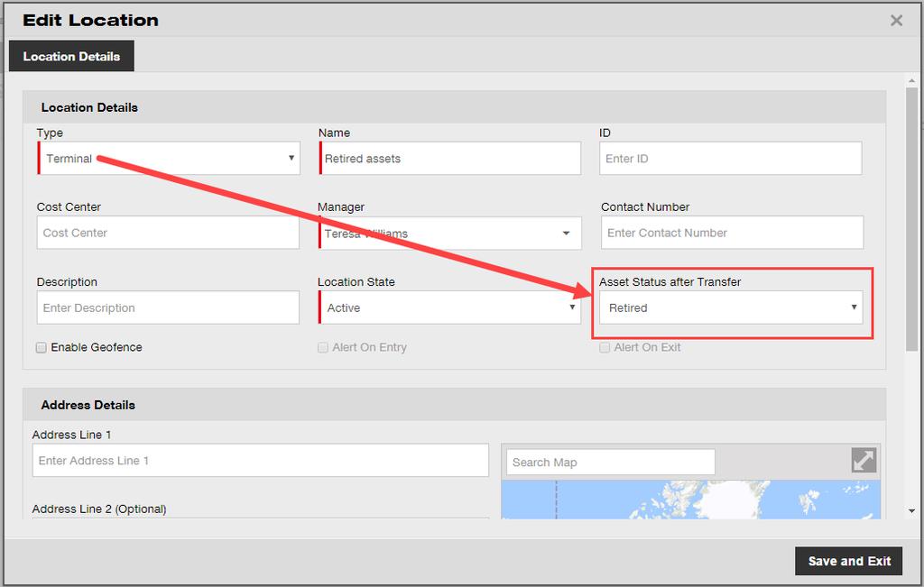
Task: Click the scrollbar down arrow
Action: click(911, 511)
